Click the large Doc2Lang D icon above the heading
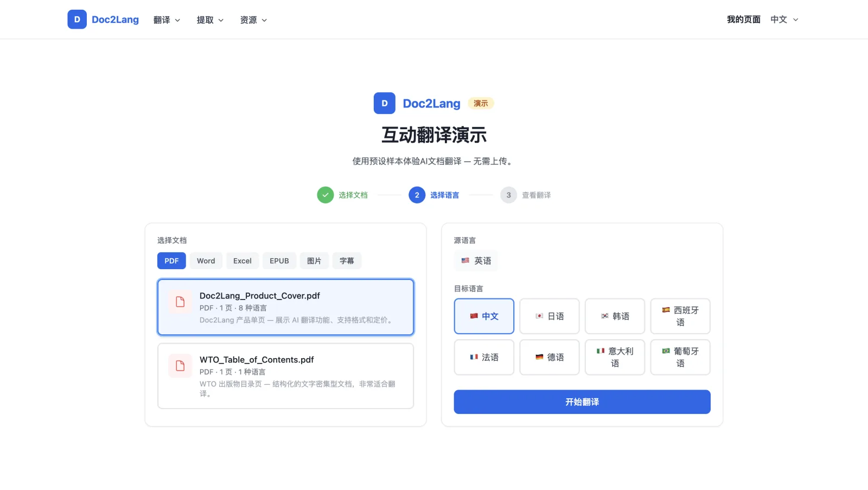This screenshot has width=868, height=490. point(385,103)
